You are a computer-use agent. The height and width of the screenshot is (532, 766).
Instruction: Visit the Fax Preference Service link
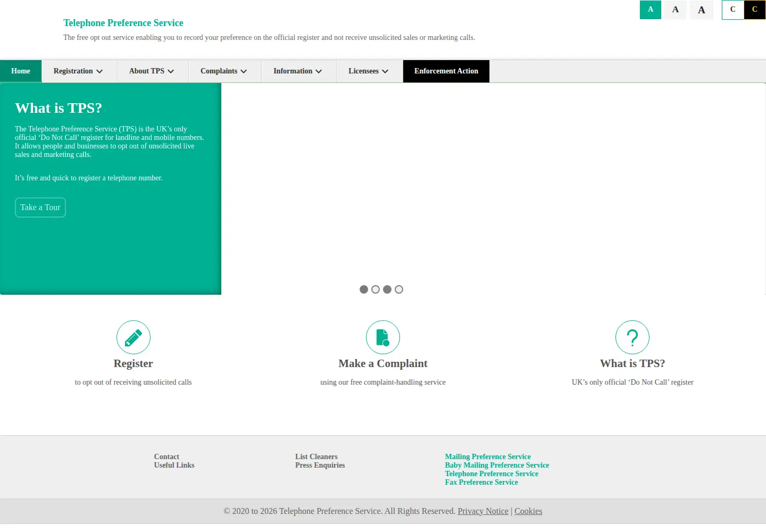(481, 482)
